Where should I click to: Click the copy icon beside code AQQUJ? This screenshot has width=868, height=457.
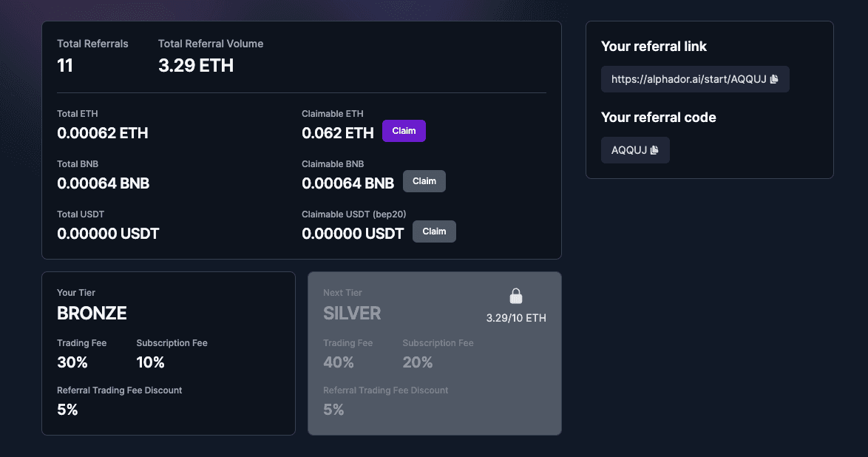[654, 150]
